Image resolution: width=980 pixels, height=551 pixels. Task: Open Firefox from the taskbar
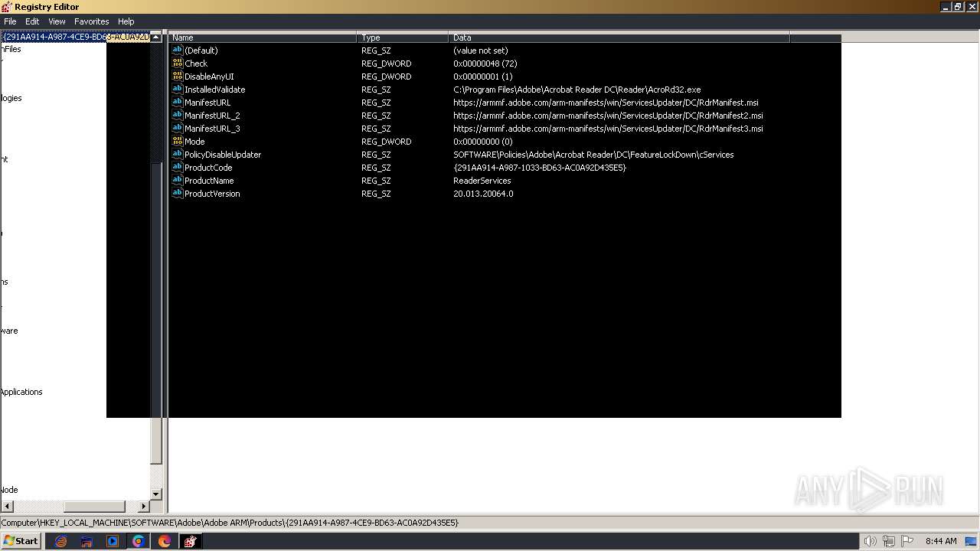coord(165,541)
